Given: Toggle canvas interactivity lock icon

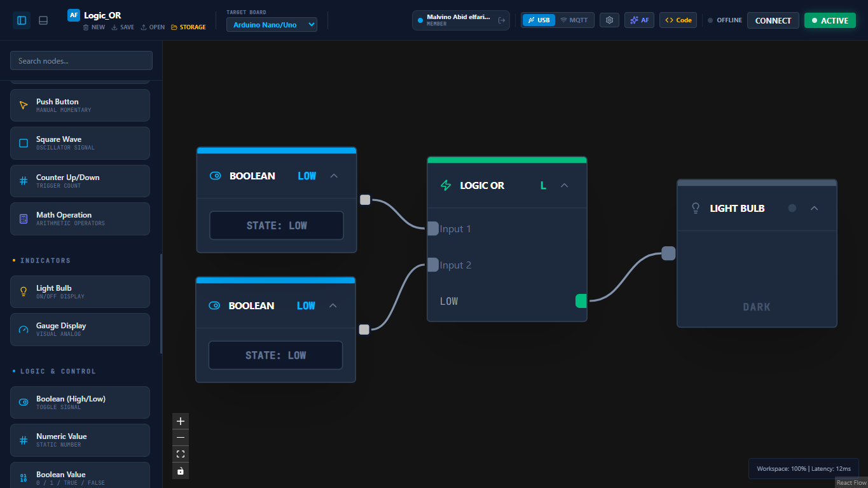Looking at the screenshot, I should point(181,471).
